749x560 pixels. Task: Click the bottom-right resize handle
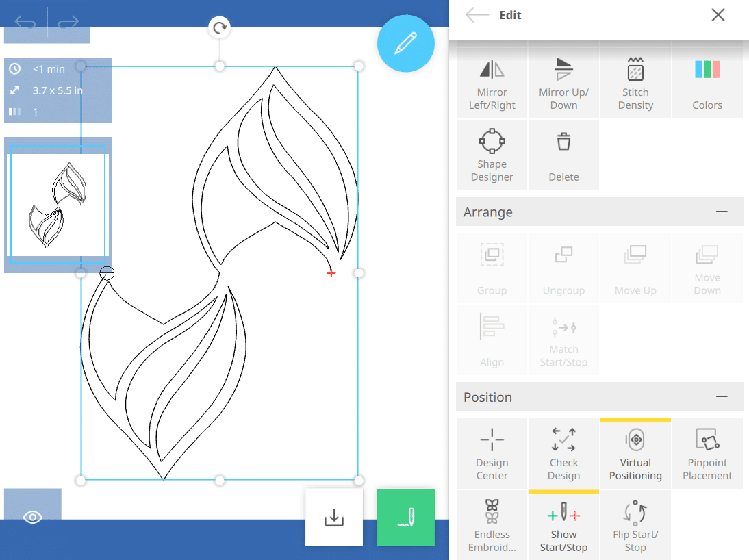click(x=358, y=480)
